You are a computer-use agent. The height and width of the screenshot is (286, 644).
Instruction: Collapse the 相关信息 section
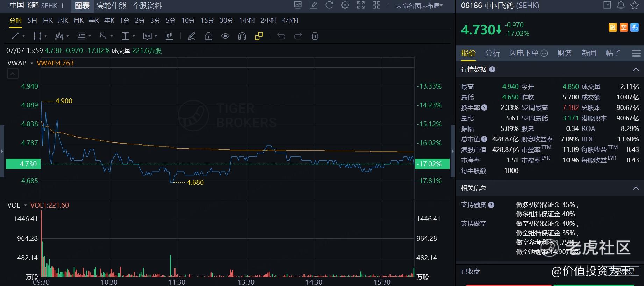tap(636, 188)
